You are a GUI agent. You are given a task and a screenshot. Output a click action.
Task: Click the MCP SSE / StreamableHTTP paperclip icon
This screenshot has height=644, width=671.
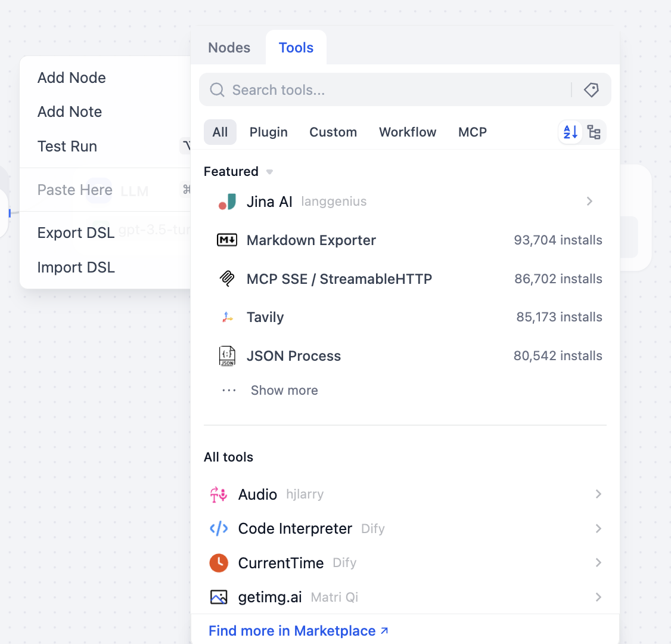pos(227,278)
